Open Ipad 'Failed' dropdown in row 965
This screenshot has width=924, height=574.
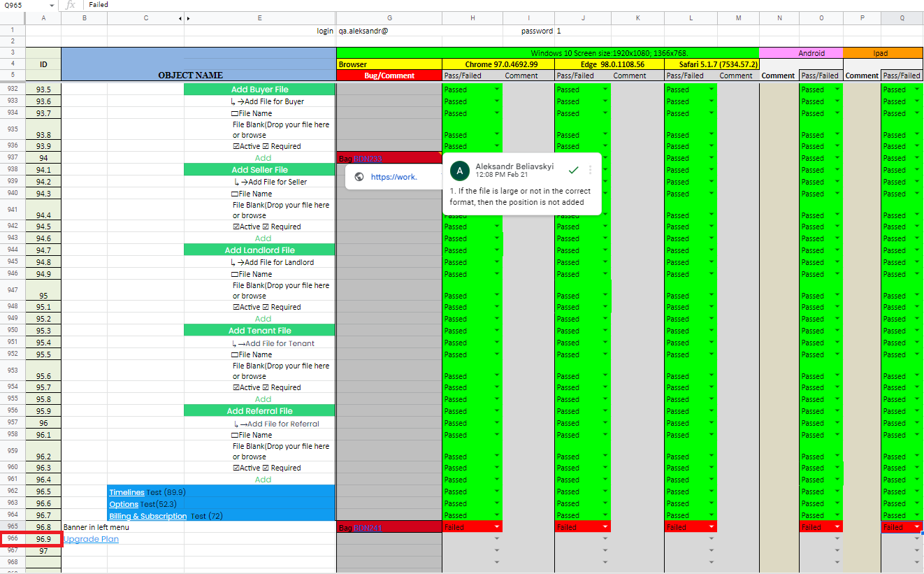(917, 527)
